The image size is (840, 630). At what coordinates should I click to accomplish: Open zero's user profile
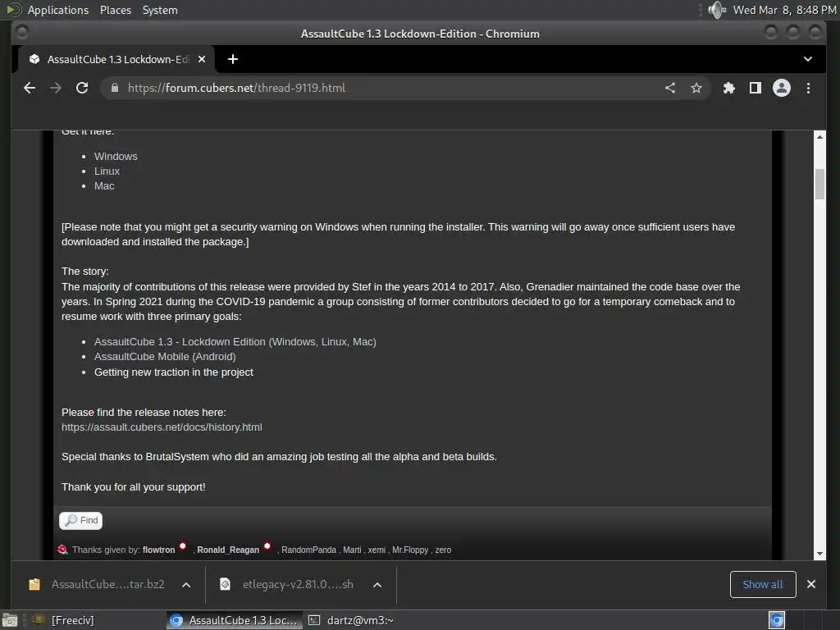click(443, 550)
